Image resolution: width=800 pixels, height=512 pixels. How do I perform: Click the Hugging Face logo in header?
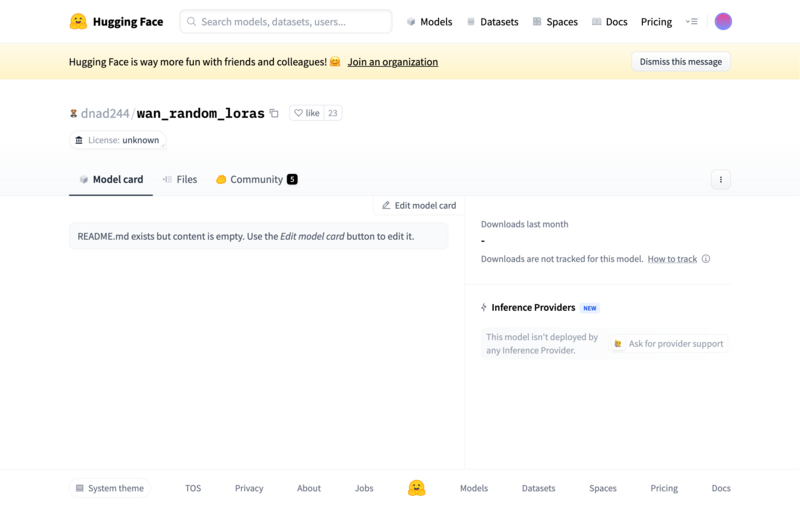116,21
